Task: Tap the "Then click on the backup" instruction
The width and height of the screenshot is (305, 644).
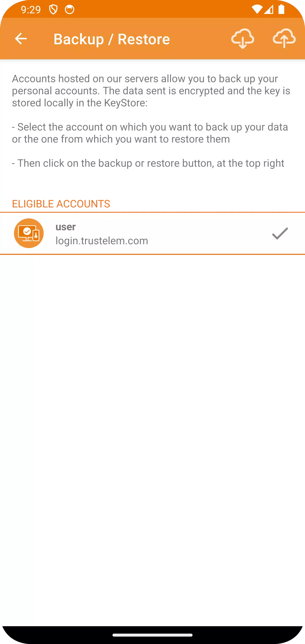Action: click(148, 163)
